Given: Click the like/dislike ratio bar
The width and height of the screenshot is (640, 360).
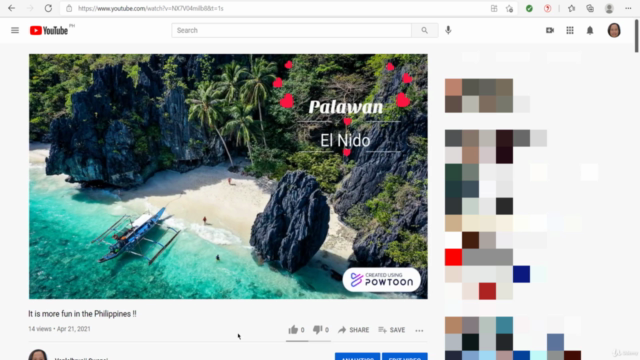Looking at the screenshot, I should pos(308,340).
